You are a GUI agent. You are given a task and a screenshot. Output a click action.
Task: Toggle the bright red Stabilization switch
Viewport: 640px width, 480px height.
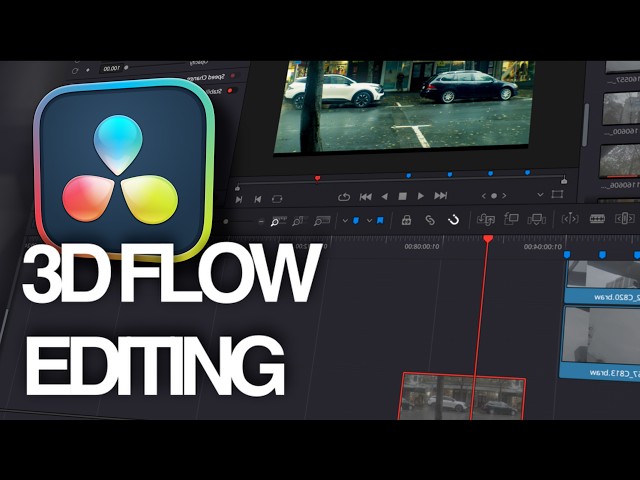point(231,91)
